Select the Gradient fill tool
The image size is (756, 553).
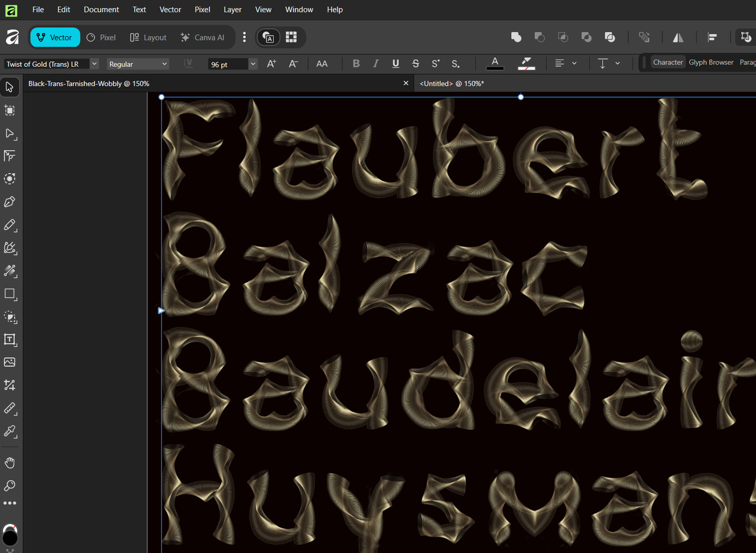[10, 271]
